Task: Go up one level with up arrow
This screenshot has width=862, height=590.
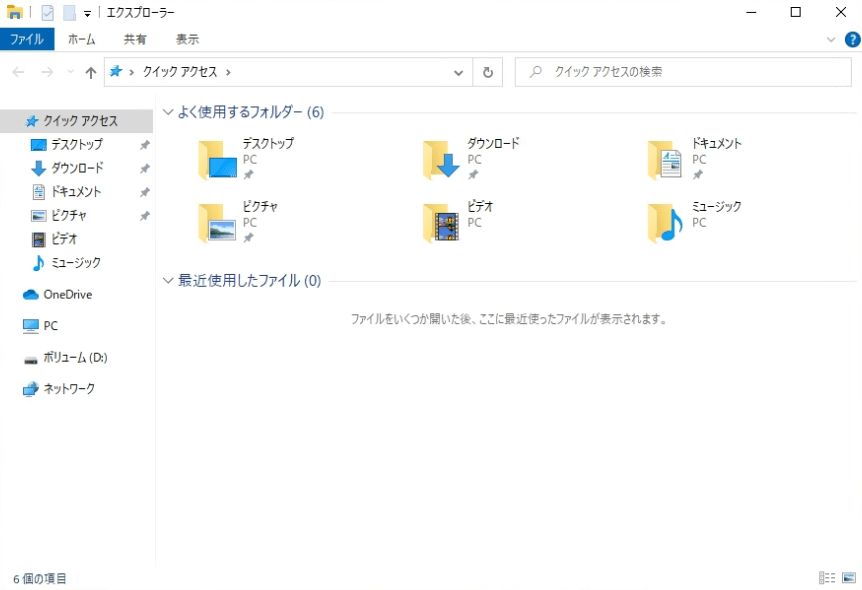Action: tap(91, 72)
